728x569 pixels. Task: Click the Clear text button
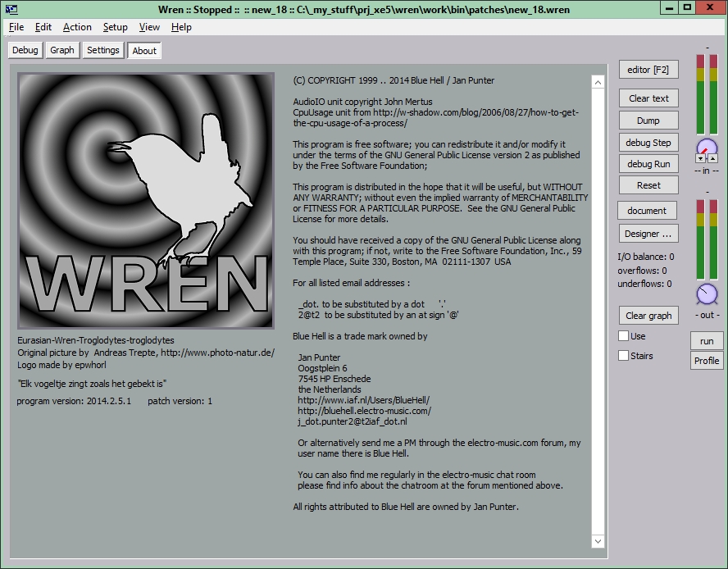pyautogui.click(x=648, y=98)
